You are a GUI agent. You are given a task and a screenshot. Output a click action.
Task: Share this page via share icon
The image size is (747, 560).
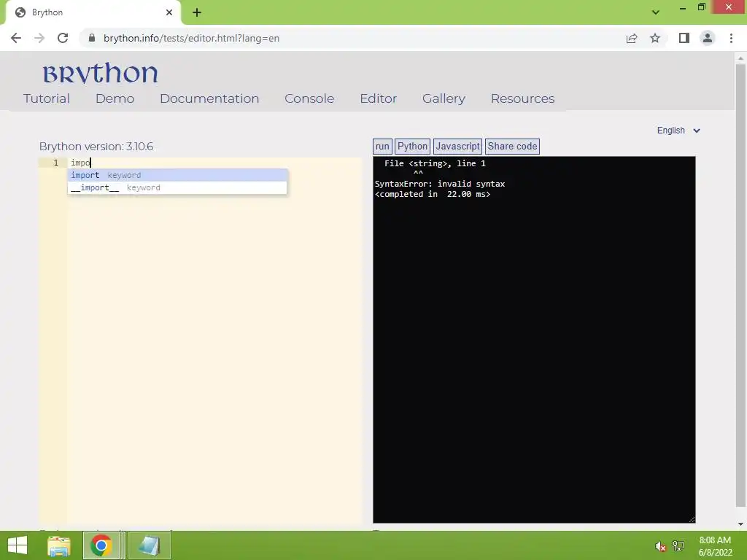[x=632, y=38]
